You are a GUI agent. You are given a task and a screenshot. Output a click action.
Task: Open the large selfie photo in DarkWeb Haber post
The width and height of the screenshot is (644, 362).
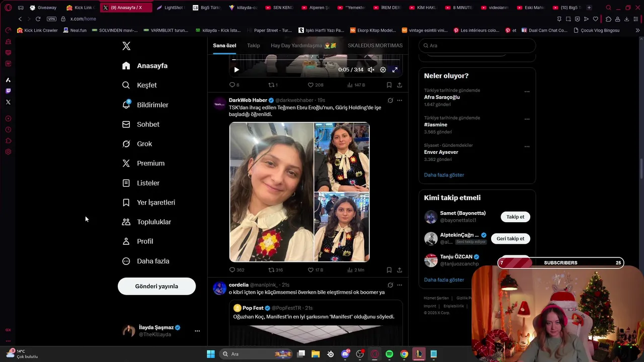272,192
